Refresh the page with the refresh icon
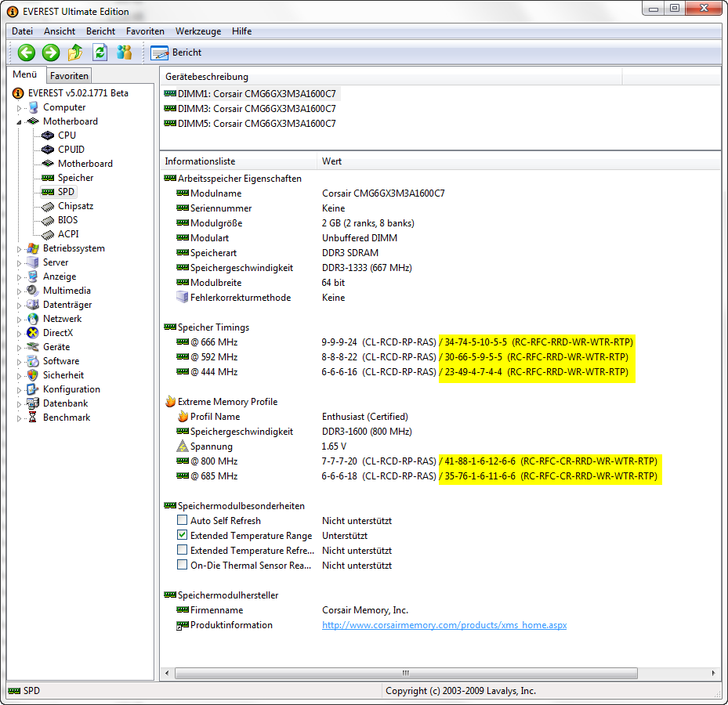 (100, 52)
